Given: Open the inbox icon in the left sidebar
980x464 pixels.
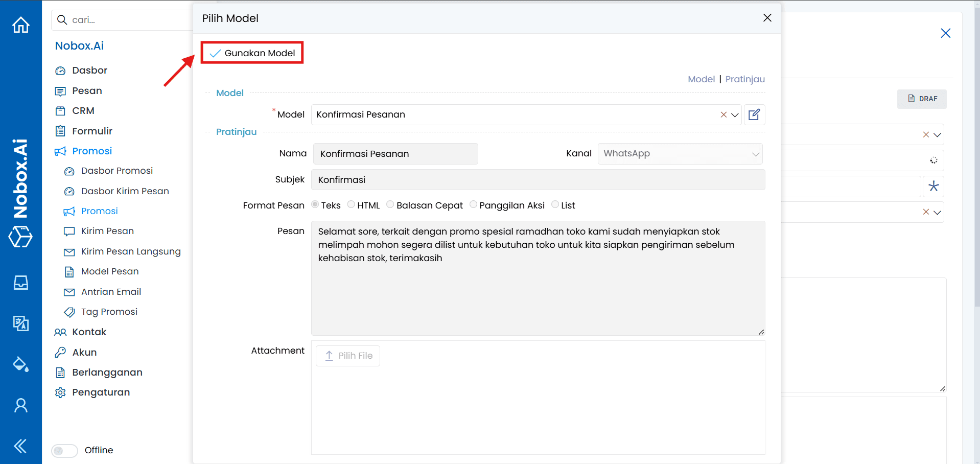Looking at the screenshot, I should click(20, 283).
